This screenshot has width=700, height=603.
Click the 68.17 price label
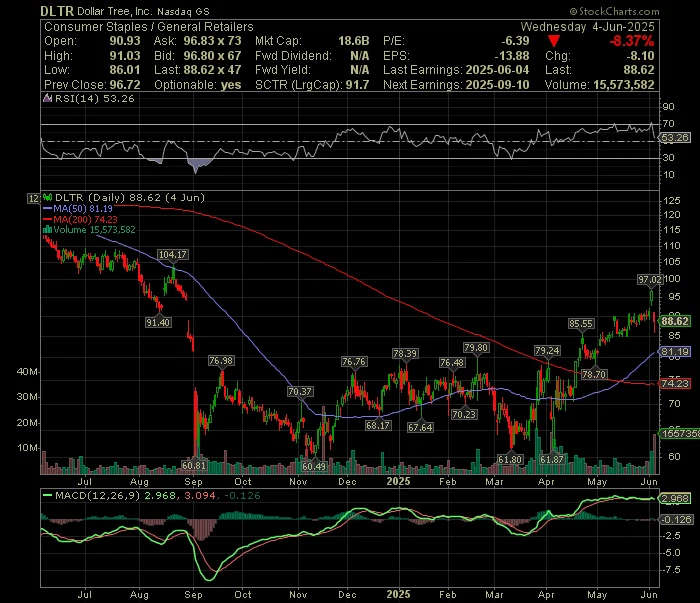pyautogui.click(x=378, y=425)
